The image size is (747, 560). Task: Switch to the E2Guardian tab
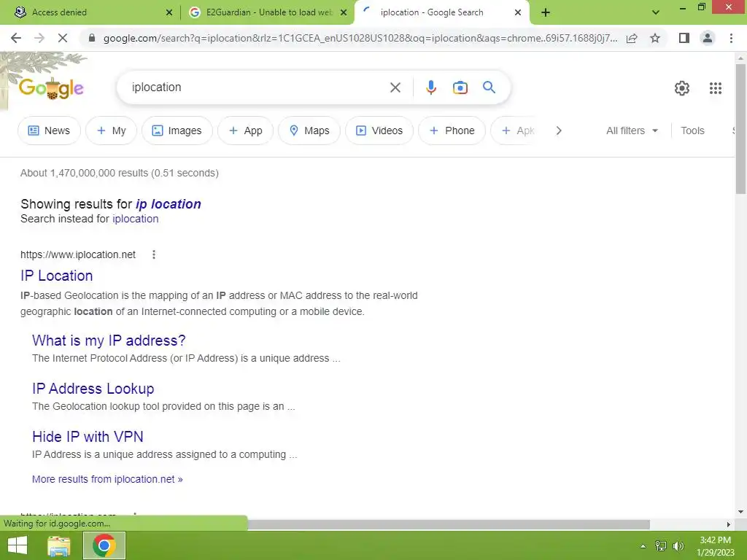coord(267,12)
